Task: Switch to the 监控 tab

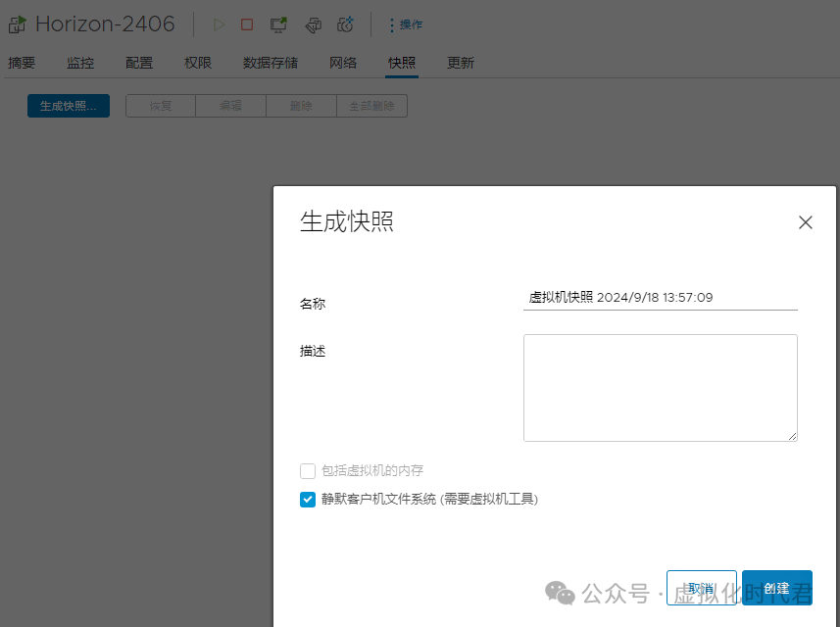Action: (80, 63)
